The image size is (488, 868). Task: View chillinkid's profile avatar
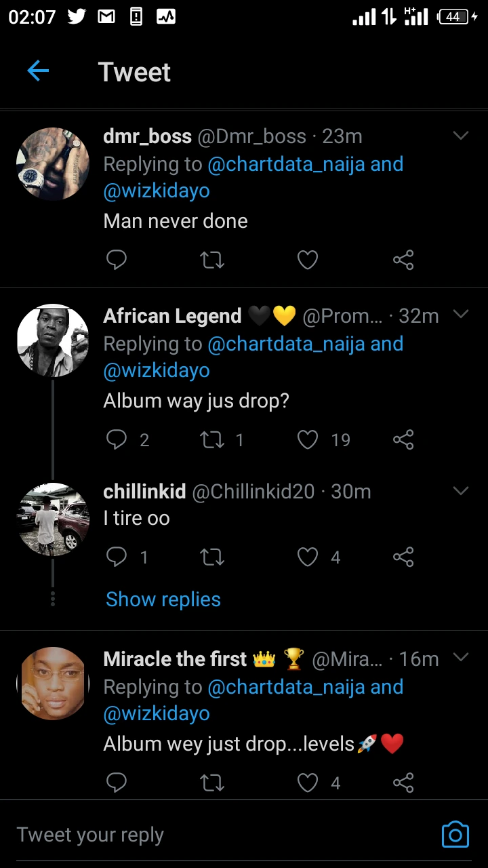point(53,519)
